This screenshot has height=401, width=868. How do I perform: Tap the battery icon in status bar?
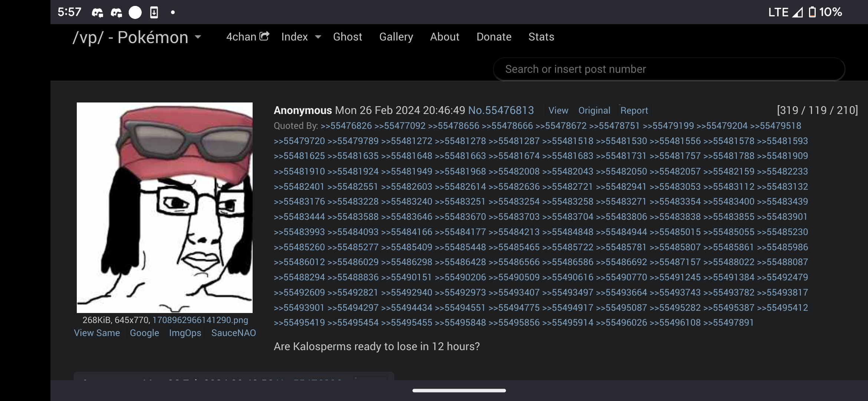(x=812, y=12)
